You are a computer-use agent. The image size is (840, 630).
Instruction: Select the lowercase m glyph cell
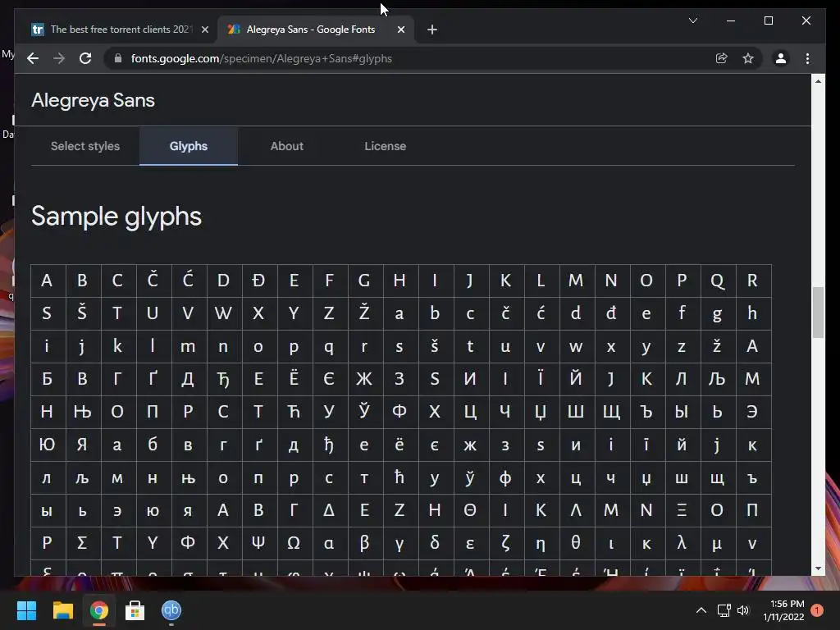tap(188, 346)
